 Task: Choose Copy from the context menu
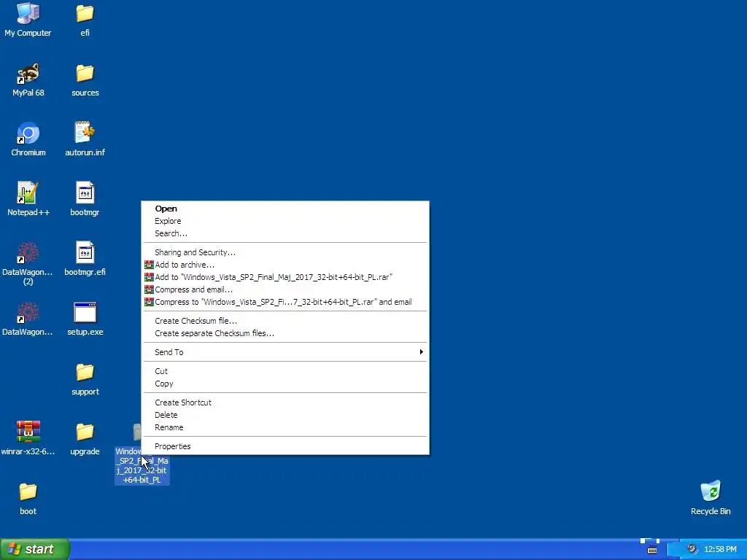coord(285,384)
